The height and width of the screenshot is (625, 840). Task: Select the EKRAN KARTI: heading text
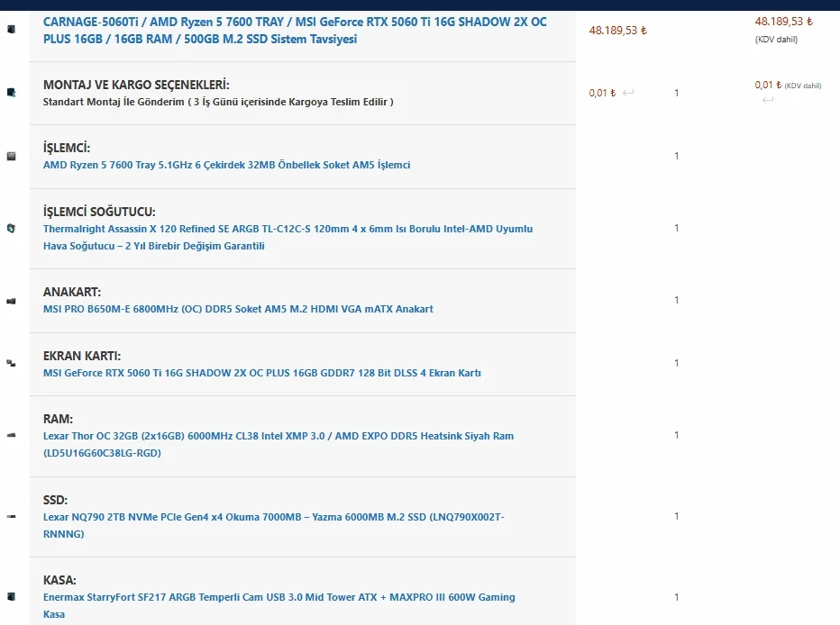82,356
